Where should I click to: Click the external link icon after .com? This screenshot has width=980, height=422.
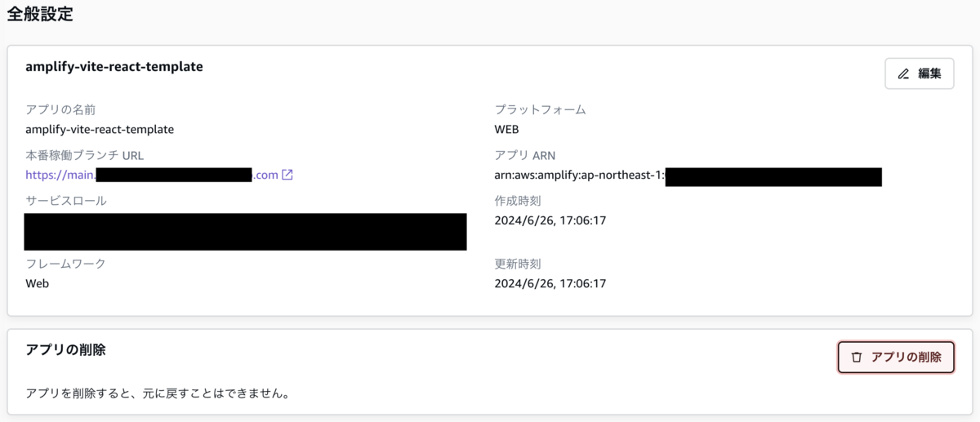coord(287,175)
